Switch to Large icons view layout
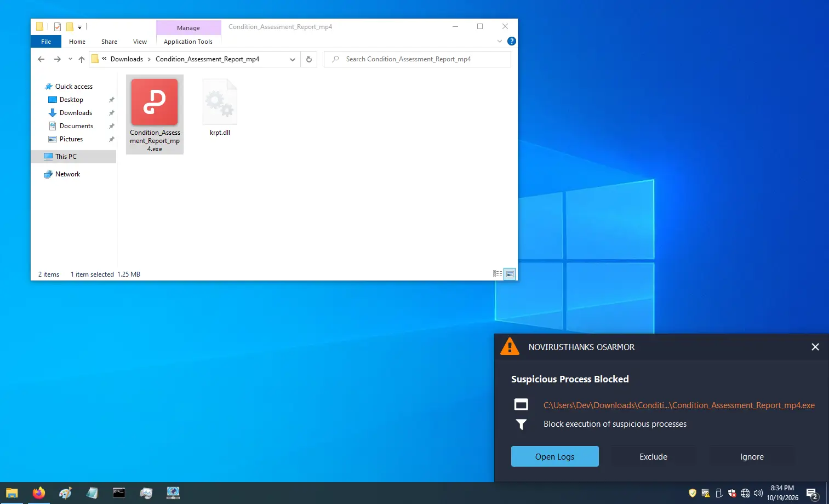829x504 pixels. 510,274
